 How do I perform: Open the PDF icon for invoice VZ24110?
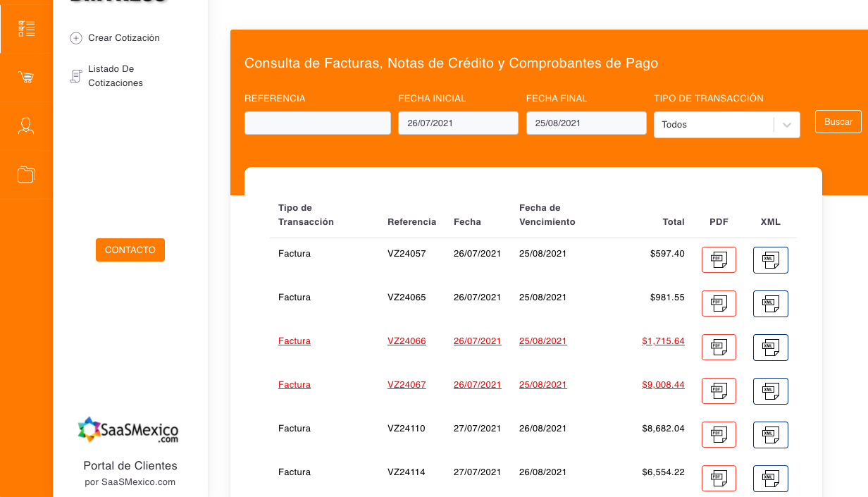pos(719,434)
